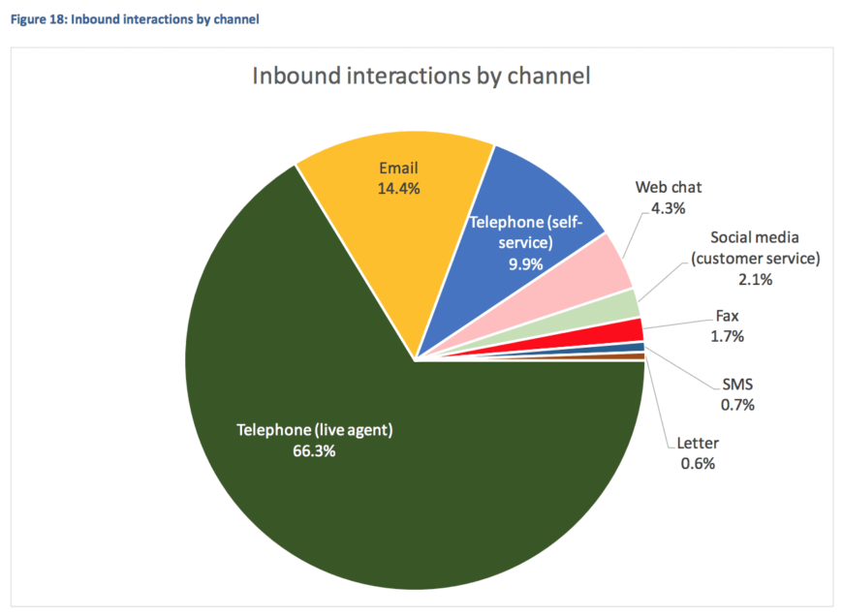The height and width of the screenshot is (616, 843).
Task: Click the chart title text
Action: click(421, 76)
